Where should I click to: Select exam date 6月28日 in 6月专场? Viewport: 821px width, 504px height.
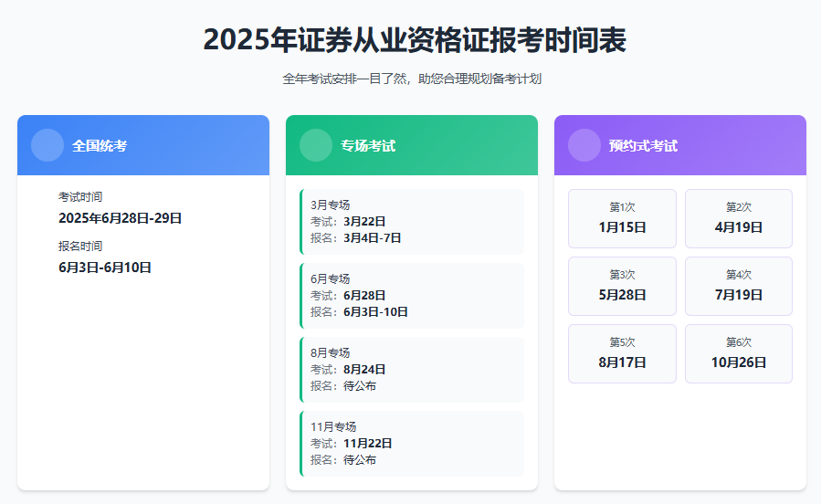pos(364,296)
